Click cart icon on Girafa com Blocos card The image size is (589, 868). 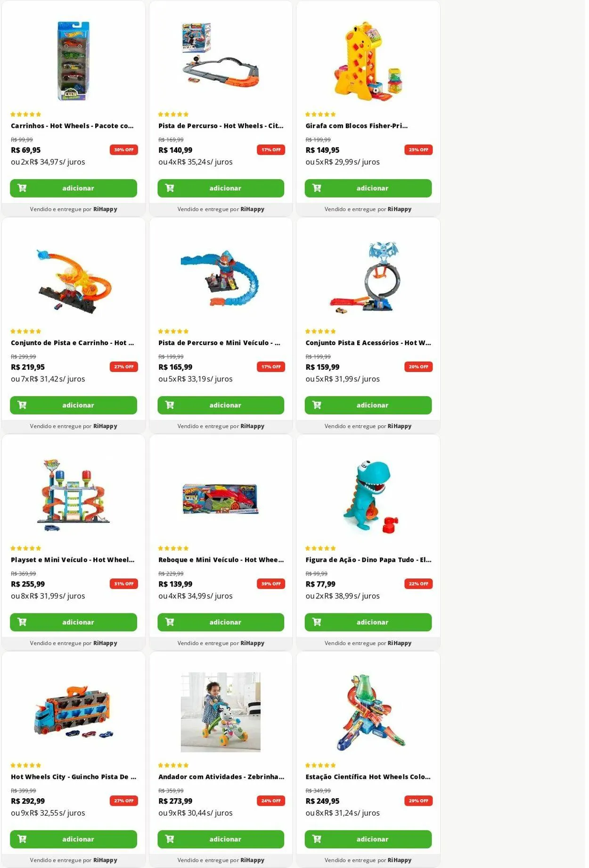[317, 188]
